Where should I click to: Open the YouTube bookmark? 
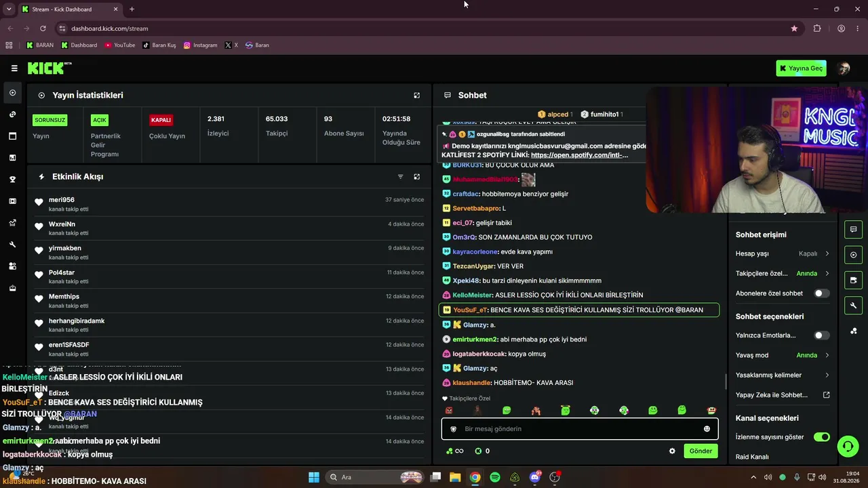120,45
